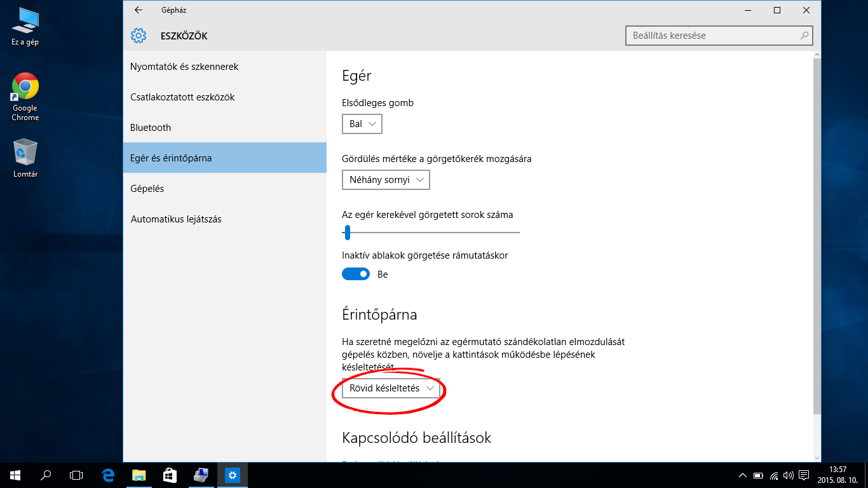Screen dimensions: 868x488
Task: Expand the Rövid késleltetés delay dropdown
Action: pyautogui.click(x=391, y=388)
